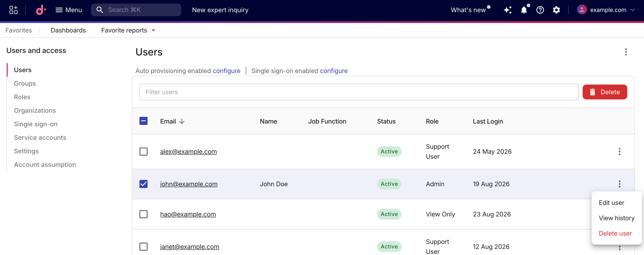Open the janet@example.com email link

pyautogui.click(x=190, y=247)
